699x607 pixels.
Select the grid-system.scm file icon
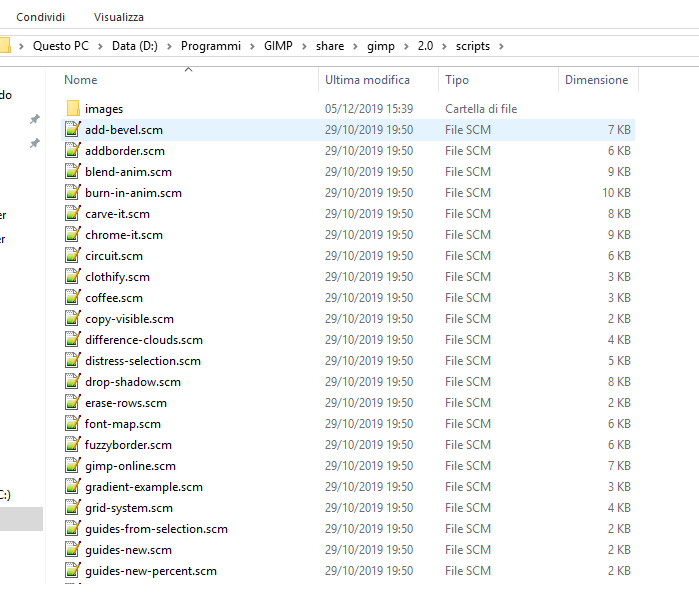tap(73, 507)
